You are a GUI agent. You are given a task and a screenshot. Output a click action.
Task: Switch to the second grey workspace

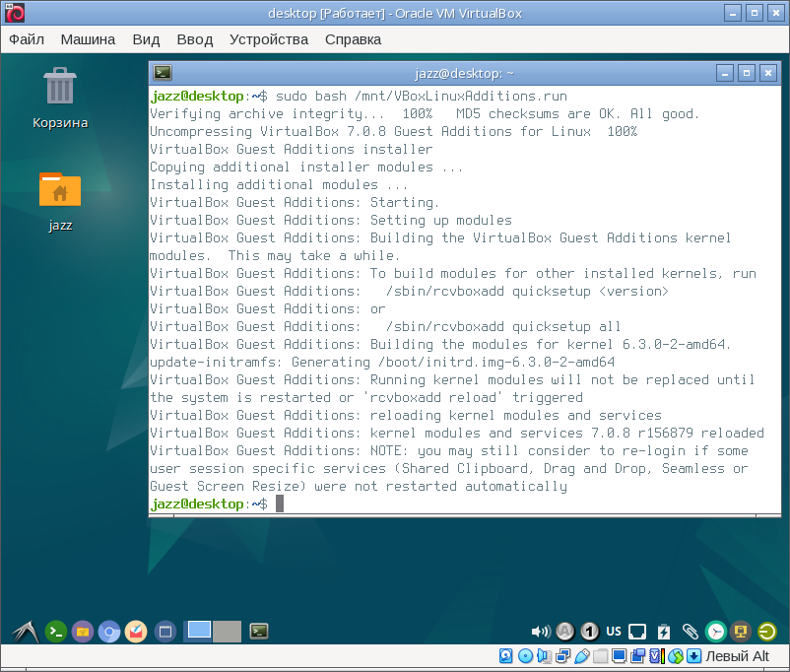pos(228,631)
